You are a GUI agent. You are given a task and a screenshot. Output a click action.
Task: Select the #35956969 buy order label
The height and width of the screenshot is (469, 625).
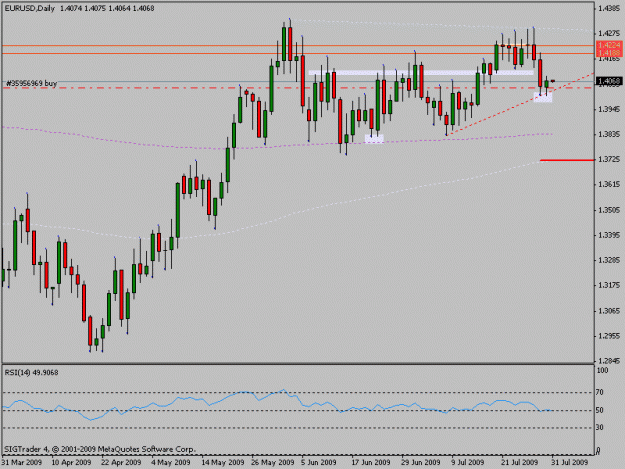(x=31, y=83)
